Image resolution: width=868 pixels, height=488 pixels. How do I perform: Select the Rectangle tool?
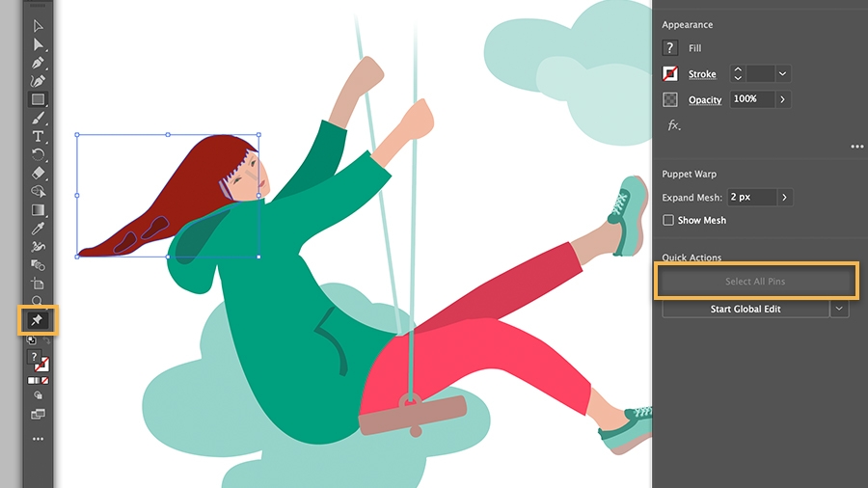tap(38, 99)
